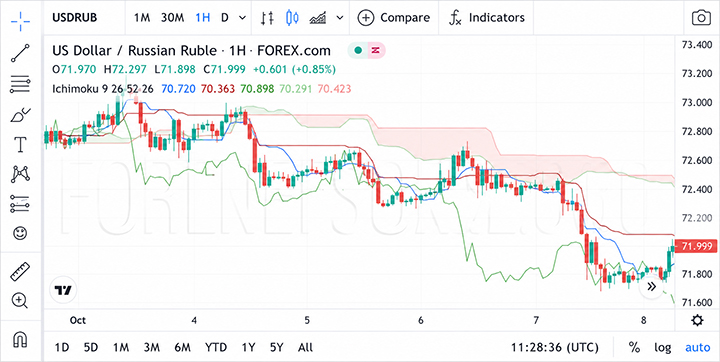This screenshot has height=362, width=720.
Task: Set date range to 6M
Action: click(182, 347)
